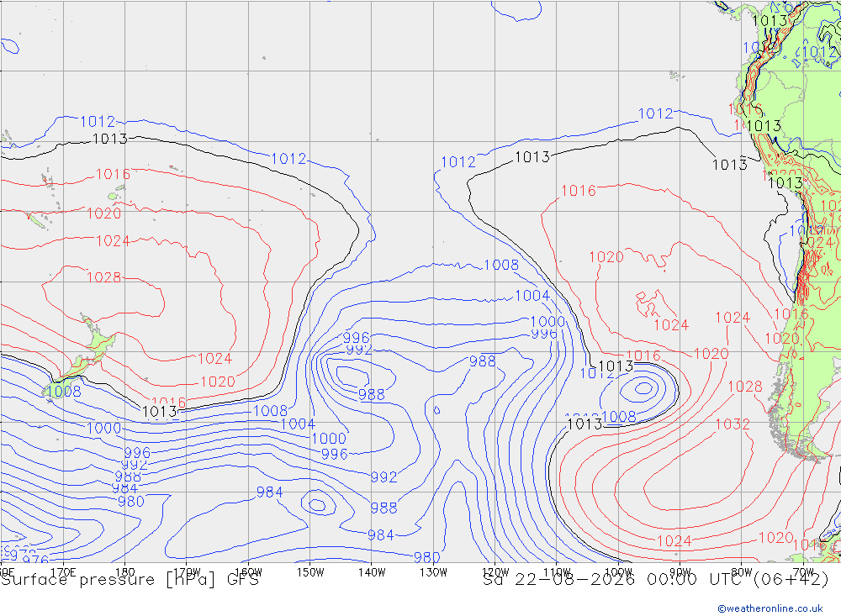Click the 'Sa 22-08-2026 00:00 UTC (06+42)' timestamp

pos(655,580)
